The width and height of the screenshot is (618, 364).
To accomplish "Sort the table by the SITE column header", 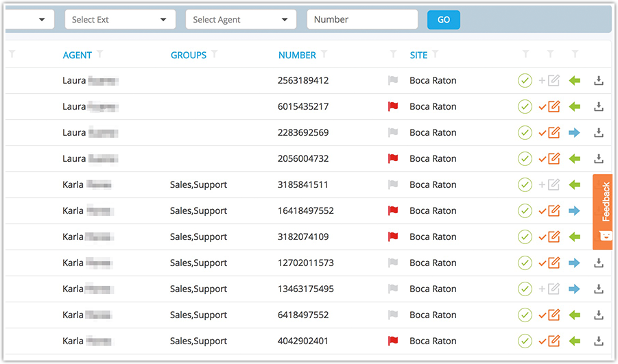I will tap(418, 56).
